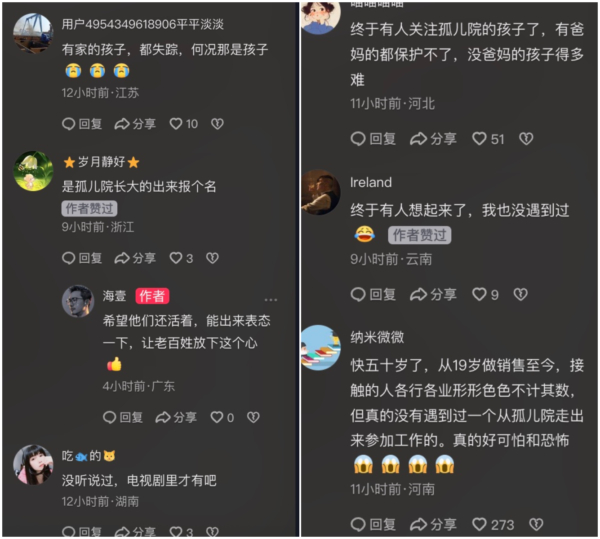Like the comment by 纳米微微 with 273 likes

pyautogui.click(x=493, y=524)
